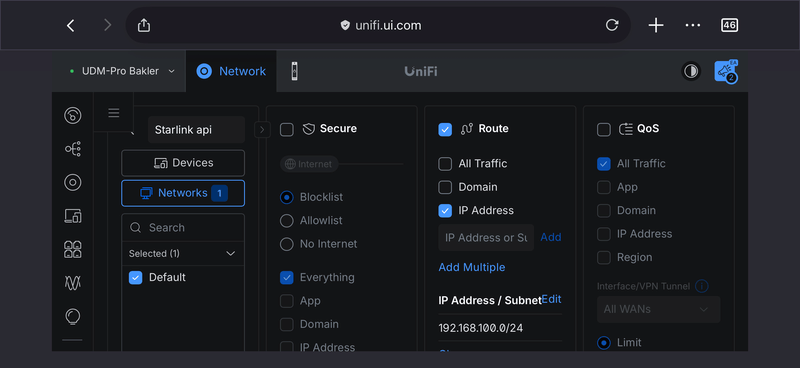Collapse panel with the chevron arrow button

pos(262,130)
